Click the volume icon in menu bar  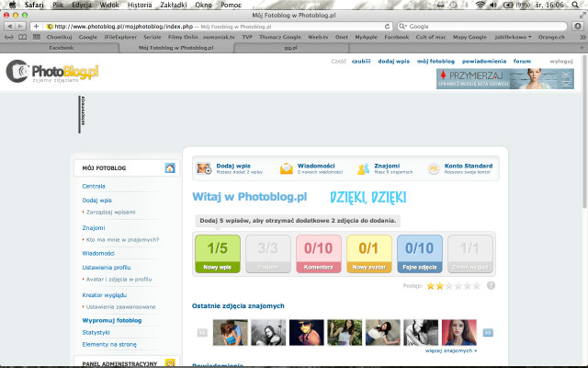pos(493,5)
